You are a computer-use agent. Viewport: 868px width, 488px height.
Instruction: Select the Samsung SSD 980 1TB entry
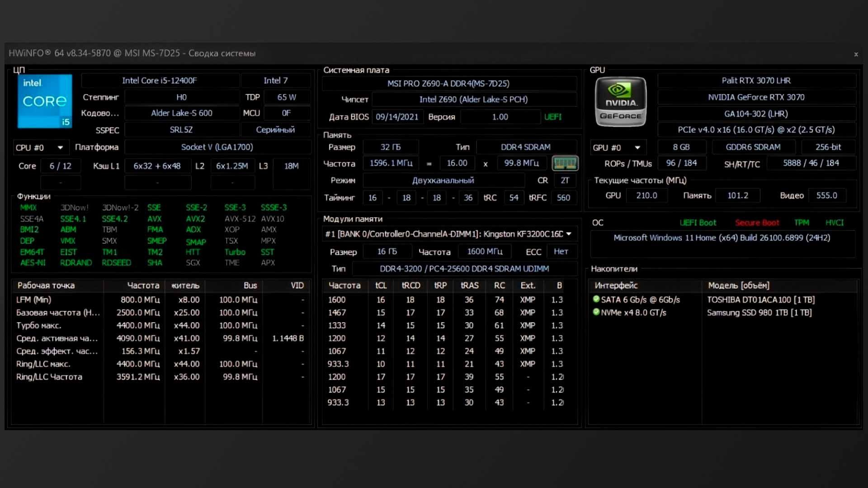tap(759, 313)
